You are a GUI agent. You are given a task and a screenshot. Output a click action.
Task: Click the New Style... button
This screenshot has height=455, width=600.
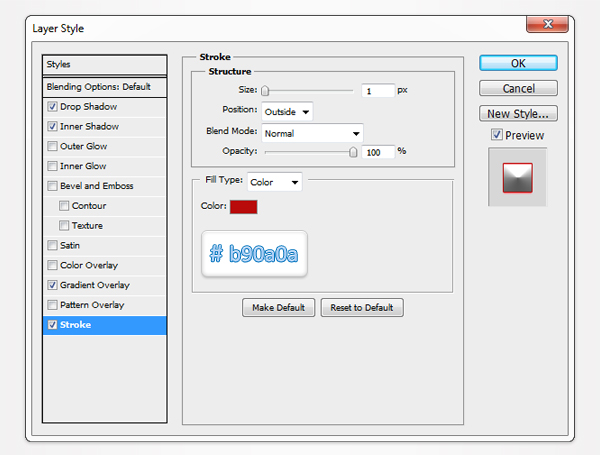(518, 113)
